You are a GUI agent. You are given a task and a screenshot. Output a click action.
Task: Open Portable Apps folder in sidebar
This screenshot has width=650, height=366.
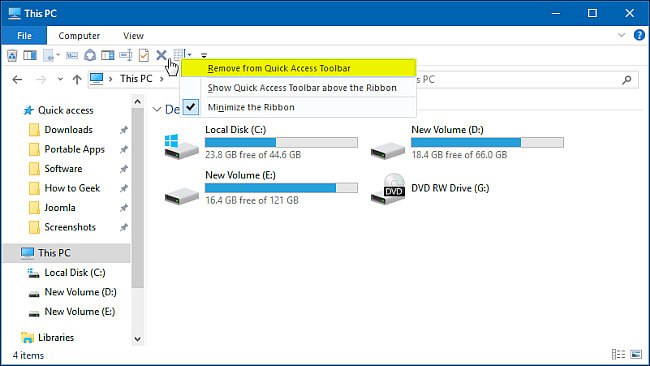[x=75, y=150]
